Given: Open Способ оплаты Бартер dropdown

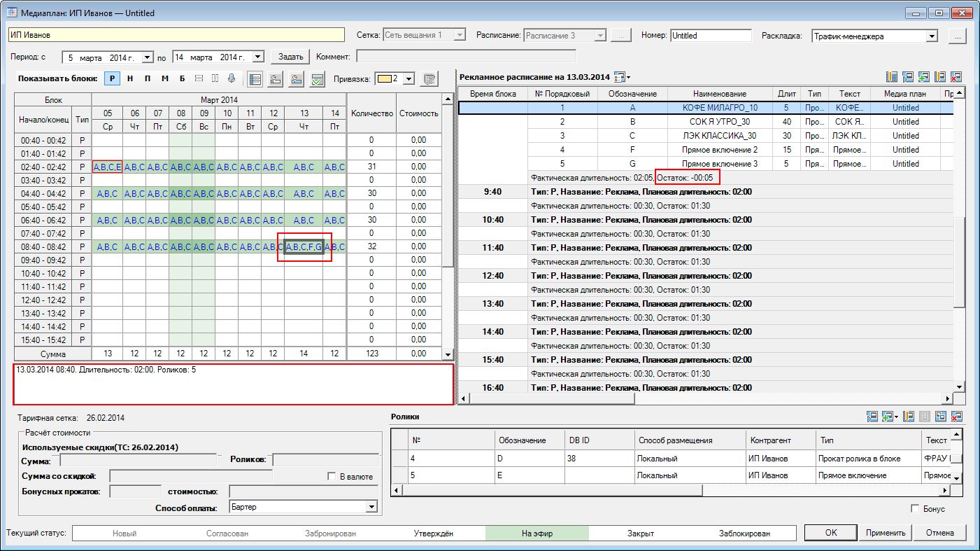Looking at the screenshot, I should 371,506.
